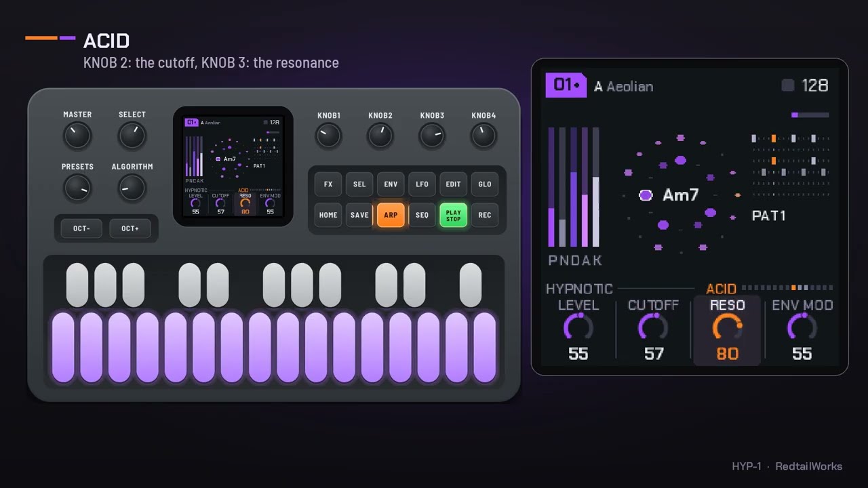Click the KNOB4 dial
The height and width of the screenshot is (488, 868).
click(x=484, y=136)
